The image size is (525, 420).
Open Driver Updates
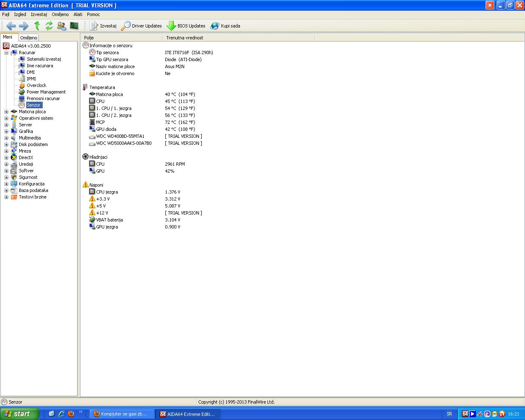142,26
